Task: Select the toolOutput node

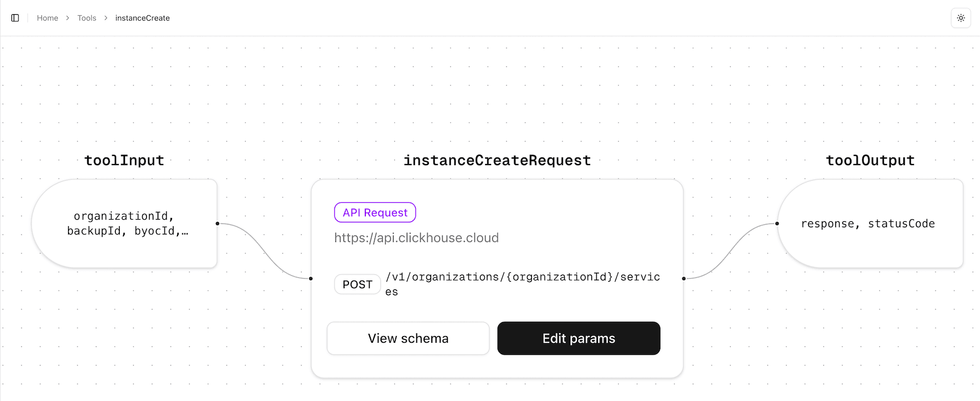Action: [x=870, y=223]
